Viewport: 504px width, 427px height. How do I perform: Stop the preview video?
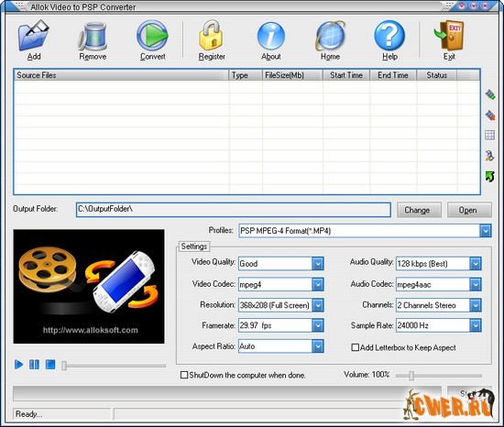pos(50,365)
